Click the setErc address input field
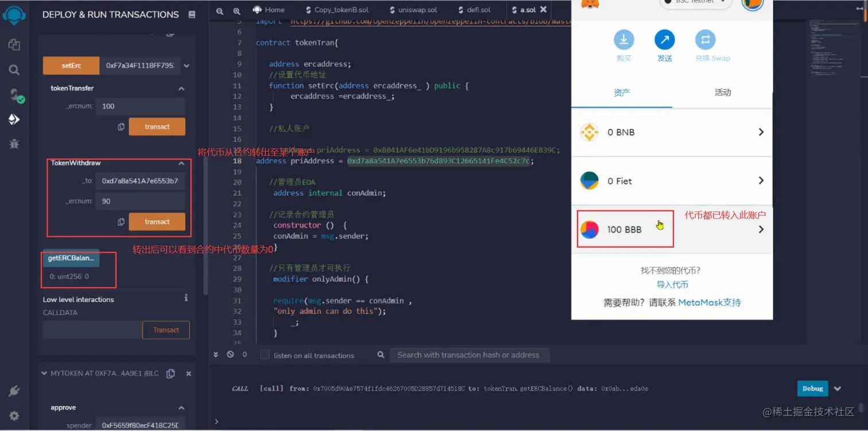Image resolution: width=868 pixels, height=431 pixels. click(x=140, y=66)
